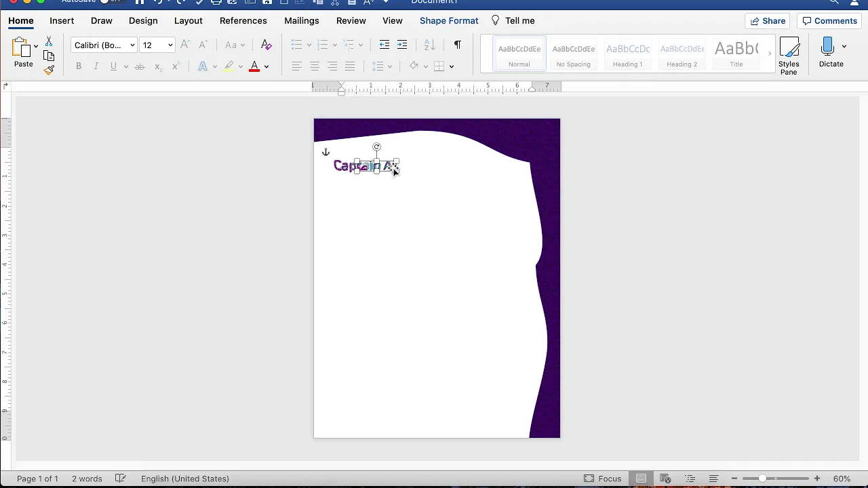Align text left
868x488 pixels.
click(296, 66)
